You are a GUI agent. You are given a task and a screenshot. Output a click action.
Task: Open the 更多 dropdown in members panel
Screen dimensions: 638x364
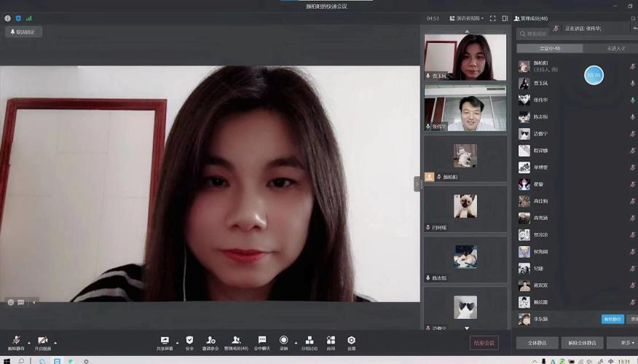627,342
